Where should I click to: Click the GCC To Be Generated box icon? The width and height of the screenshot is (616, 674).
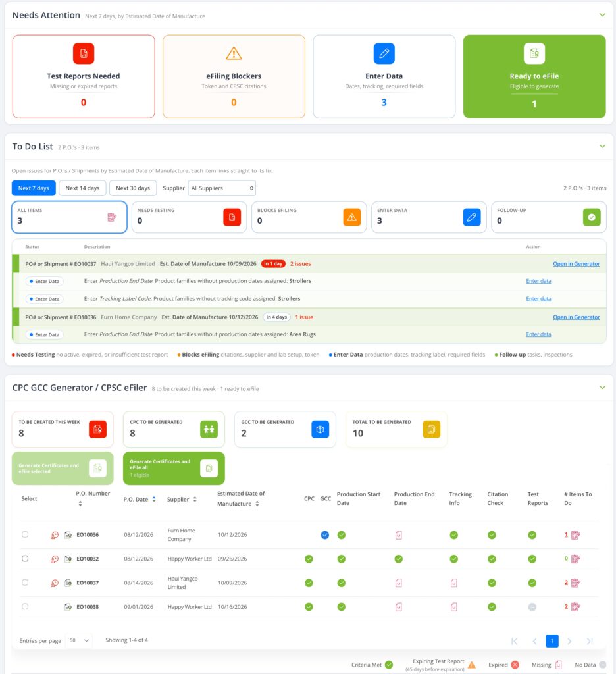tap(321, 429)
